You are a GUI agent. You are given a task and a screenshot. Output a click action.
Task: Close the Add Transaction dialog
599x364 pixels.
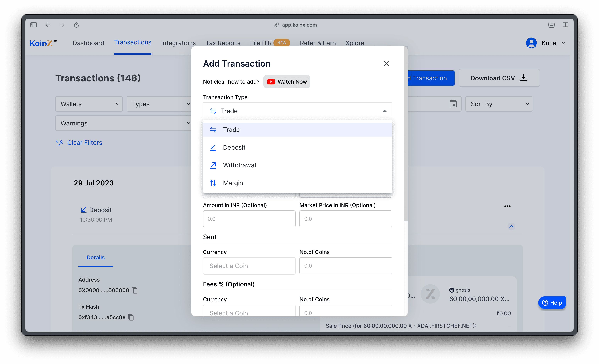pos(386,63)
